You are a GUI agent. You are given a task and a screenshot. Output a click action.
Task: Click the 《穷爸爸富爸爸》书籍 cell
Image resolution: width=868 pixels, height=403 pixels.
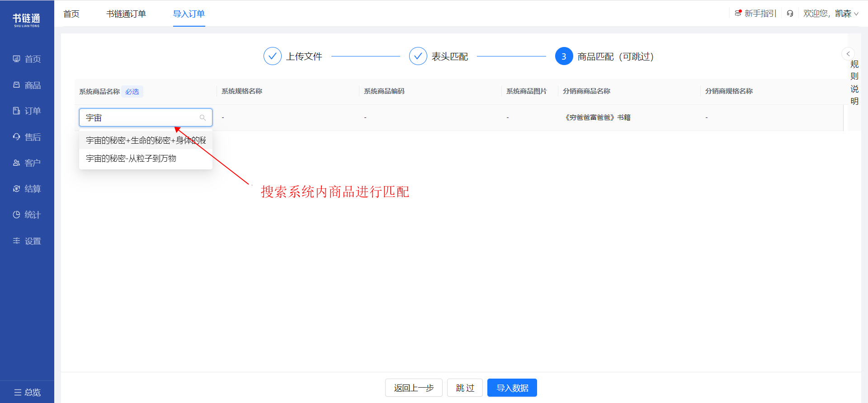click(597, 117)
